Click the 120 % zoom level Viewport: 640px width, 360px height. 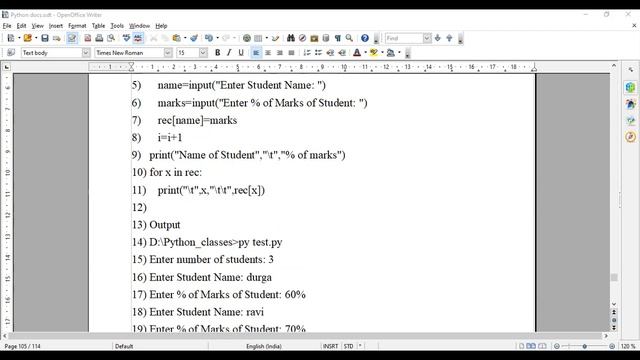click(628, 346)
